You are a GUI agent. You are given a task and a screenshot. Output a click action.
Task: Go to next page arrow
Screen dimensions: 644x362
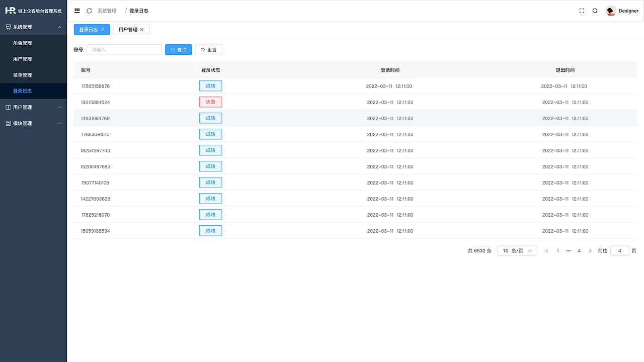pos(590,251)
